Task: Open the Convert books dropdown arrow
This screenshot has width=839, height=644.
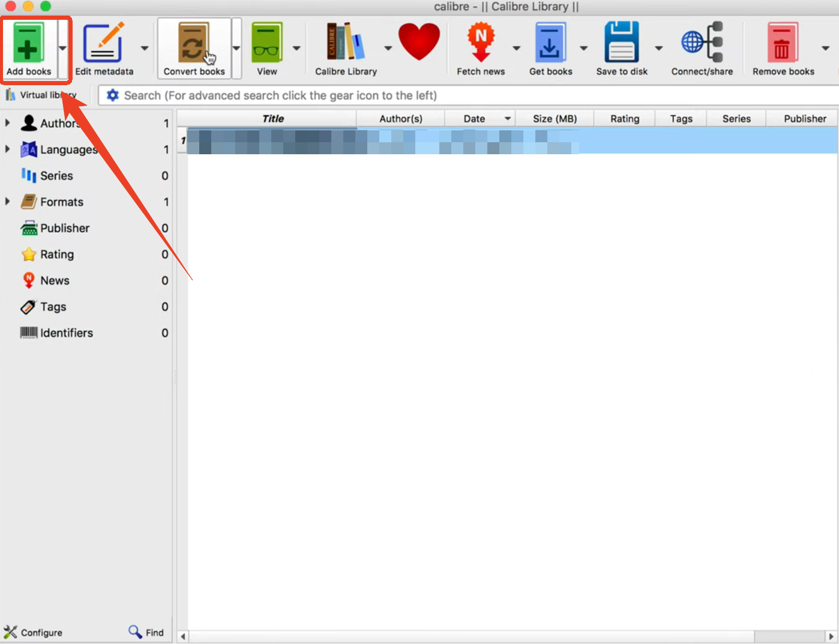Action: click(236, 48)
